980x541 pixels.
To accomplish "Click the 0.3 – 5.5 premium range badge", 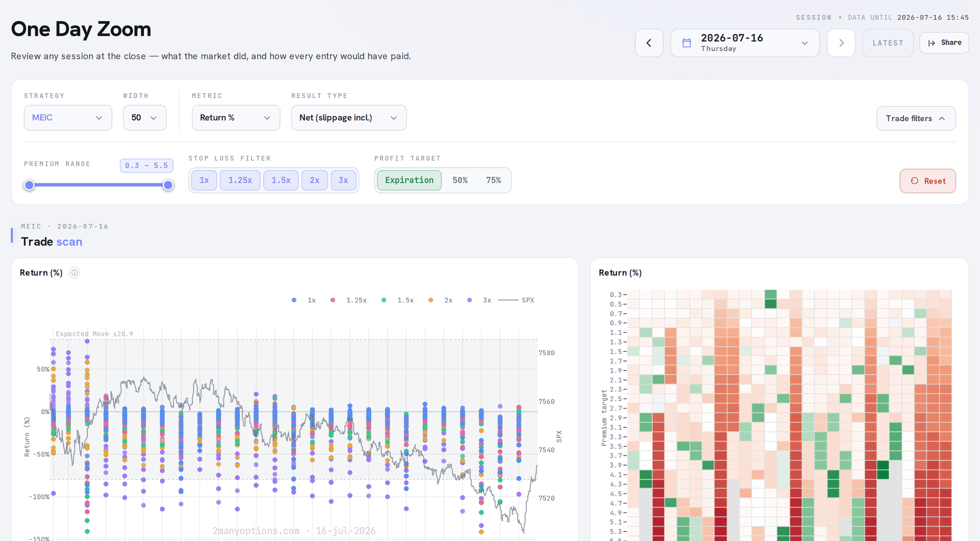I will click(x=146, y=165).
